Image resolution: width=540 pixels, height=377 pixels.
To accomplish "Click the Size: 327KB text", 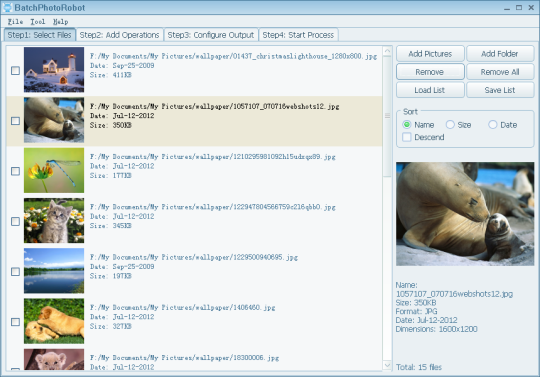I will coord(111,326).
